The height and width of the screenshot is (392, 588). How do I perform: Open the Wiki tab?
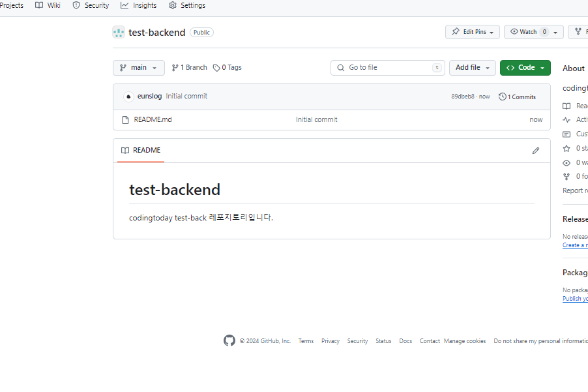(48, 5)
